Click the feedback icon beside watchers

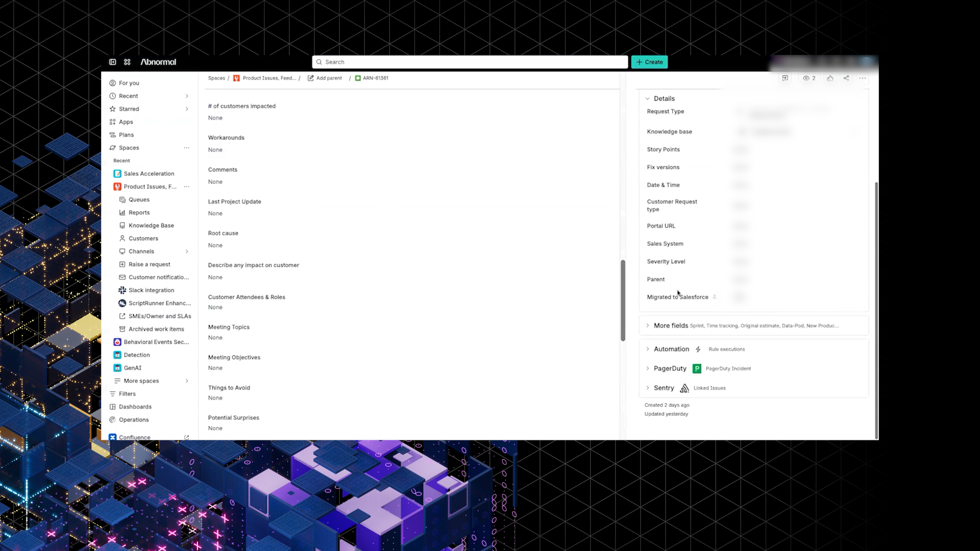[785, 78]
